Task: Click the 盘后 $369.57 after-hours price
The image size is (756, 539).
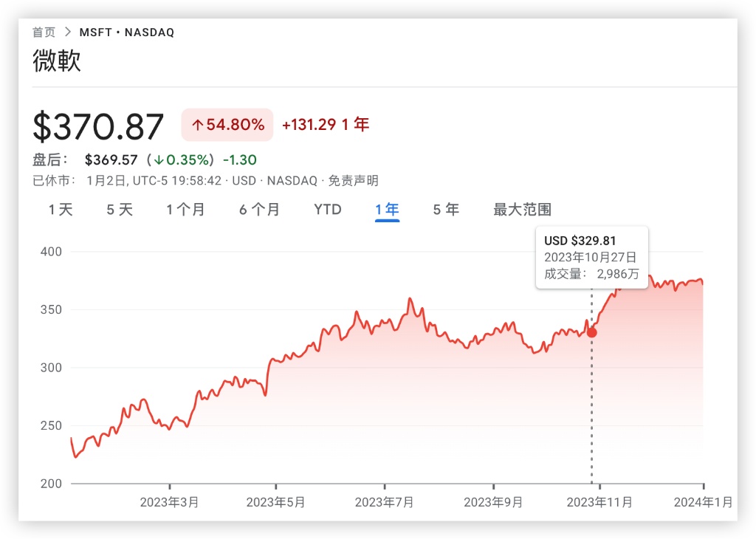Action: [x=111, y=160]
